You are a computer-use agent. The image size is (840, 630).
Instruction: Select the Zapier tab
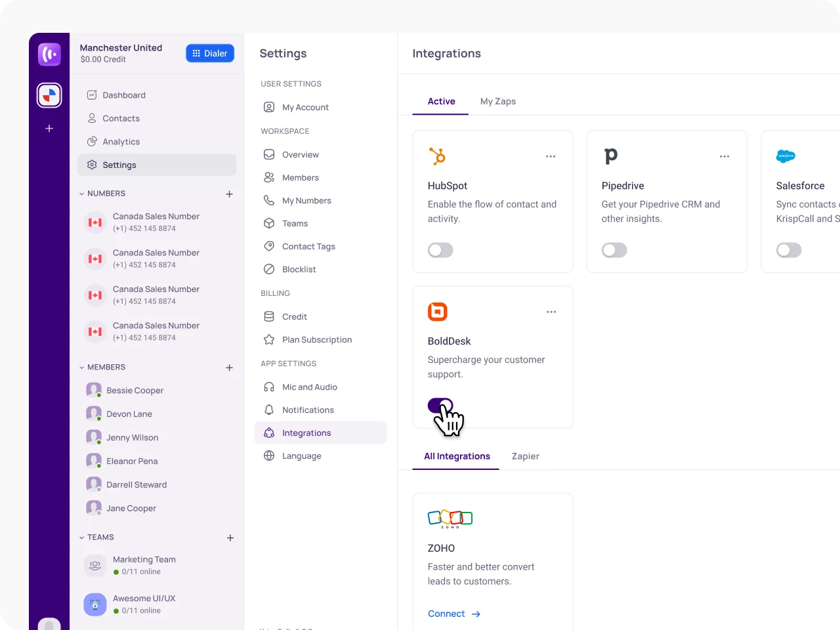click(526, 457)
